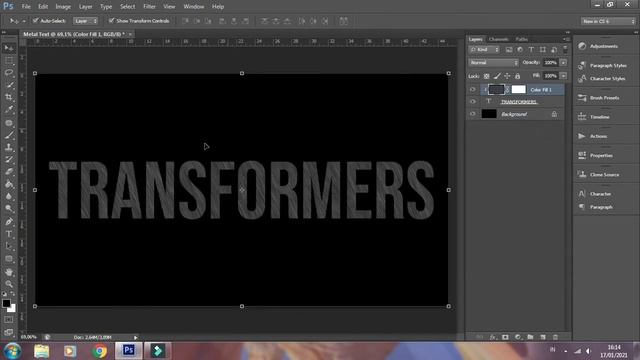
Task: Select the Pen tool
Action: pos(9,222)
